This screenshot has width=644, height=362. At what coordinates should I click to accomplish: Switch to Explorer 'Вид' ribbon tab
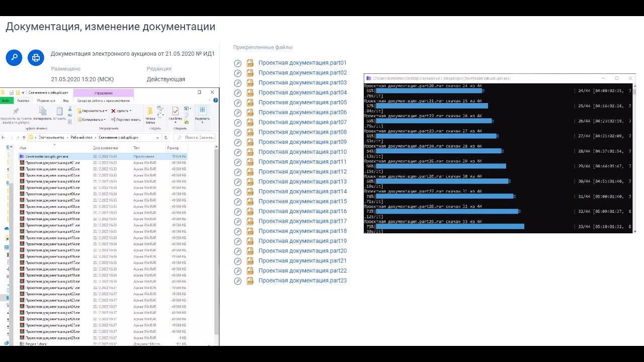(66, 101)
